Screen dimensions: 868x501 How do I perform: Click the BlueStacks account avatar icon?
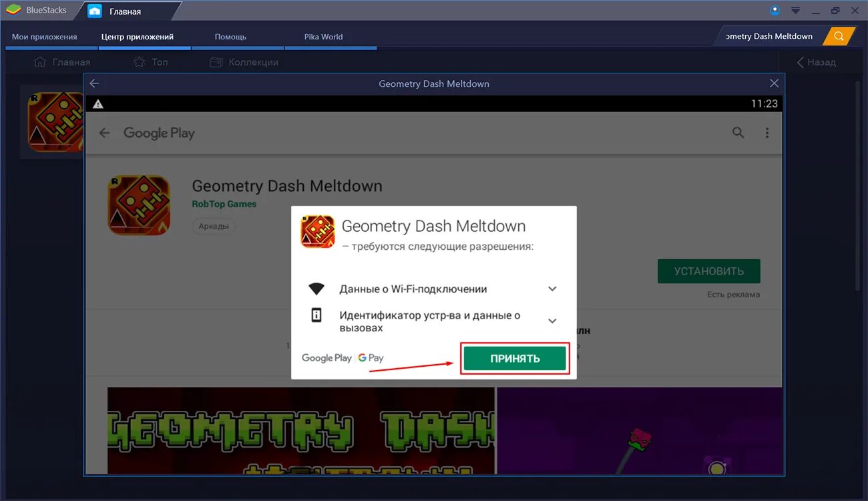tap(775, 10)
